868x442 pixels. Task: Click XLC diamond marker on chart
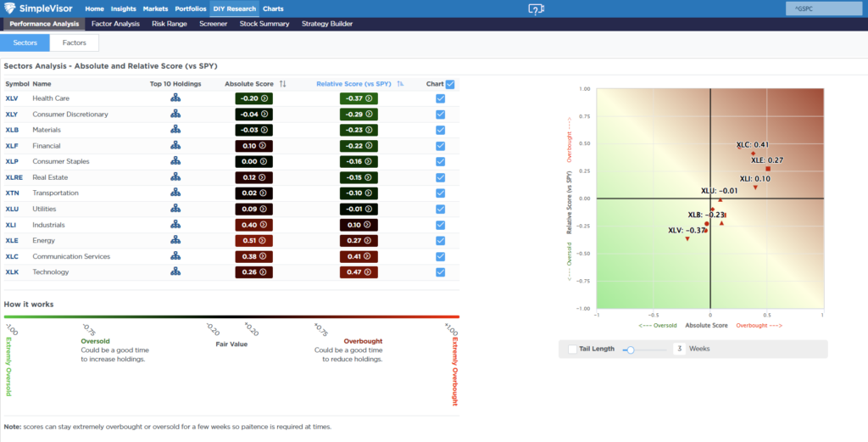[x=754, y=154]
